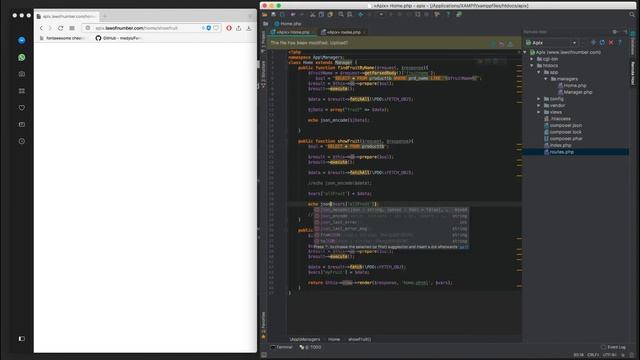
Task: Open the GitHub bookmark
Action: (118, 38)
